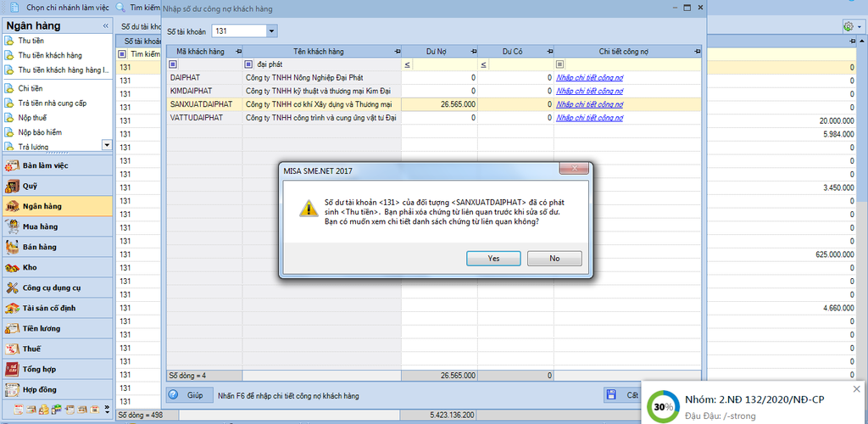Click the Tài sản cố định module icon
Screen dimensions: 868x424
(12, 309)
